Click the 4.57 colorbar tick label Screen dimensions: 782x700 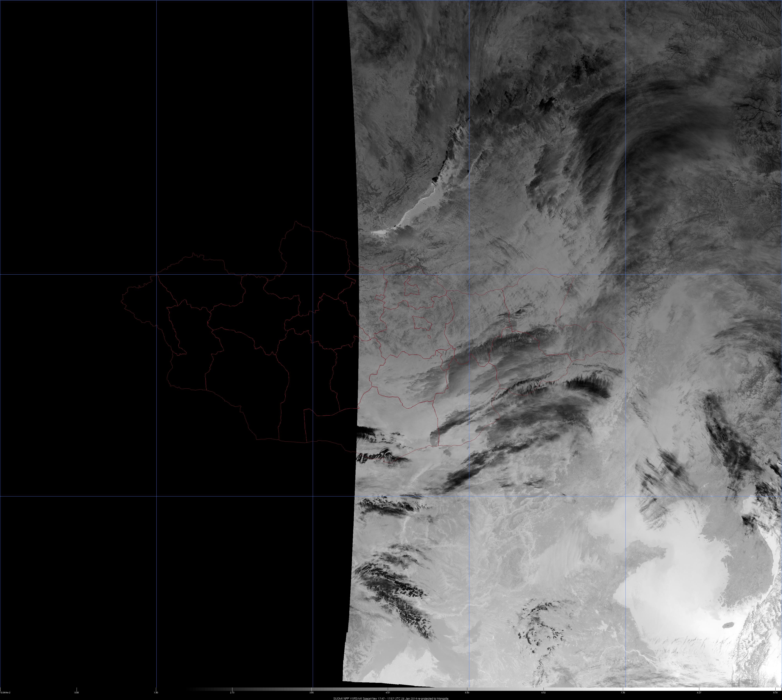tap(388, 693)
